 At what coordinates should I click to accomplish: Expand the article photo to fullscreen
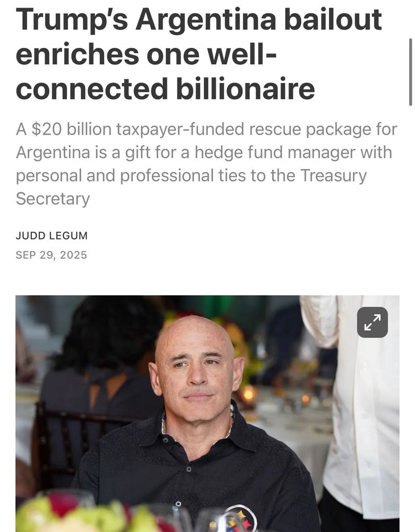coord(372,322)
